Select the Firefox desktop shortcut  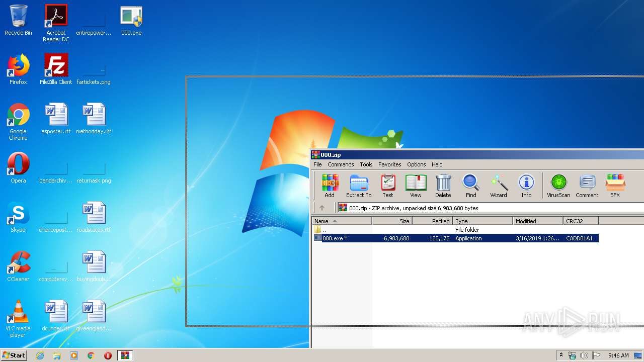pyautogui.click(x=18, y=69)
